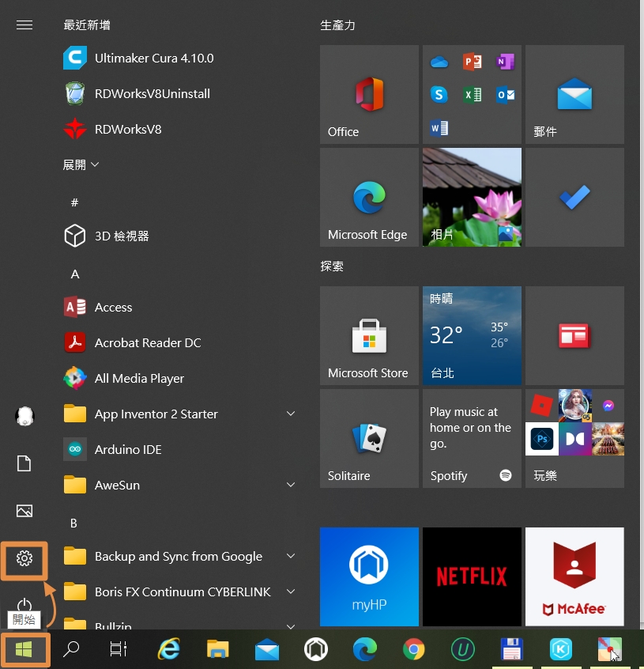The height and width of the screenshot is (669, 644).
Task: Expand Backup and Sync from Google folder
Action: pyautogui.click(x=179, y=557)
